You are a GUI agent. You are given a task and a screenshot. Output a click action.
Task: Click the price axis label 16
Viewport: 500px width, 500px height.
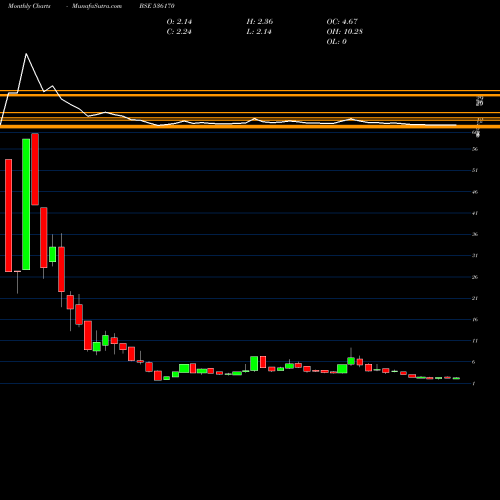pos(475,320)
